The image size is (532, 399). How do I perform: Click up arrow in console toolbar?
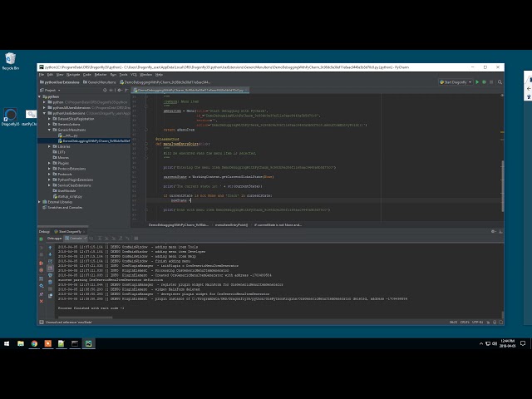point(50,248)
